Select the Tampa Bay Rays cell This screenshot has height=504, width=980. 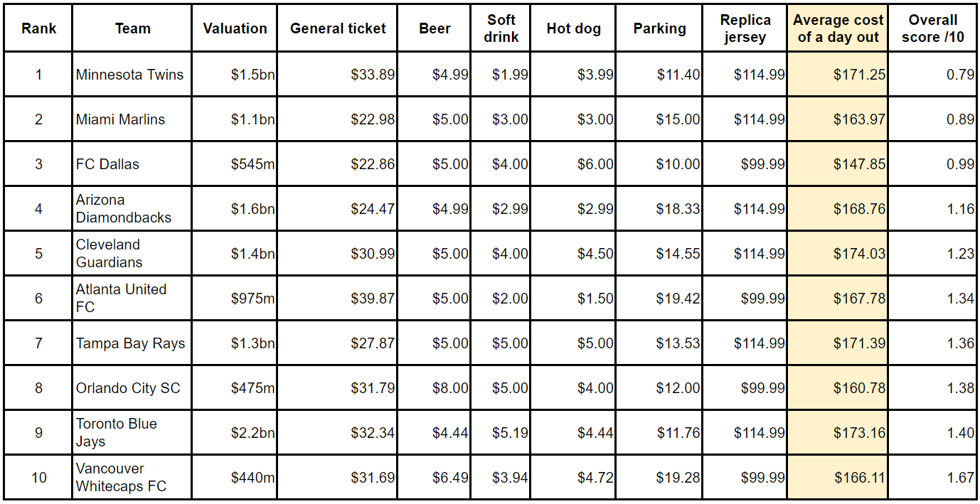point(131,343)
